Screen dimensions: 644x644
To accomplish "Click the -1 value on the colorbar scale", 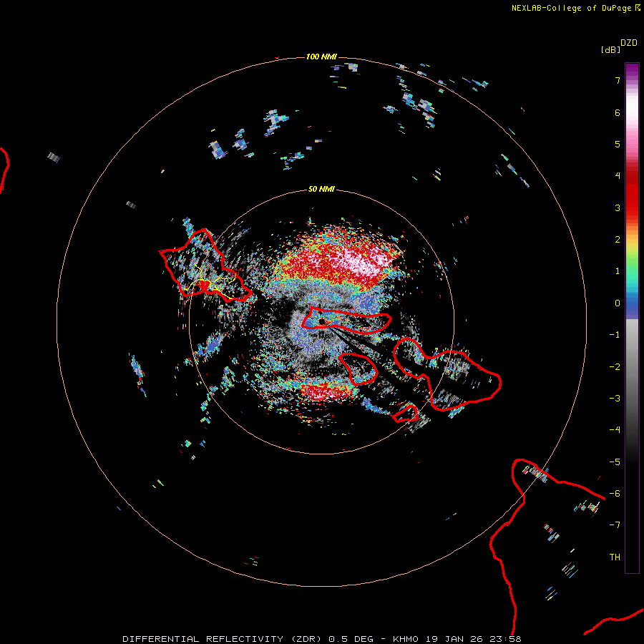I will coord(615,335).
